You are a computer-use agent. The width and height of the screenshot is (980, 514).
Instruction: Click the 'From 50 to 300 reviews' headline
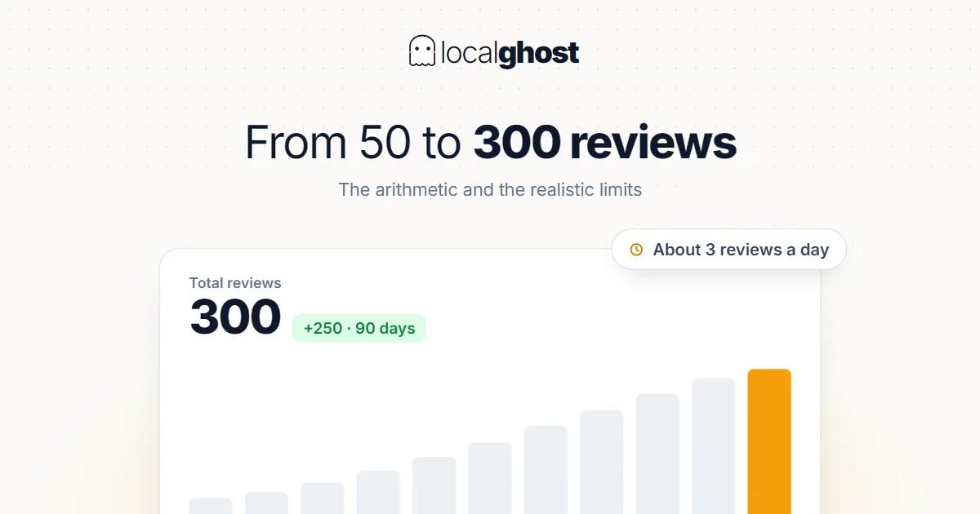coord(490,142)
